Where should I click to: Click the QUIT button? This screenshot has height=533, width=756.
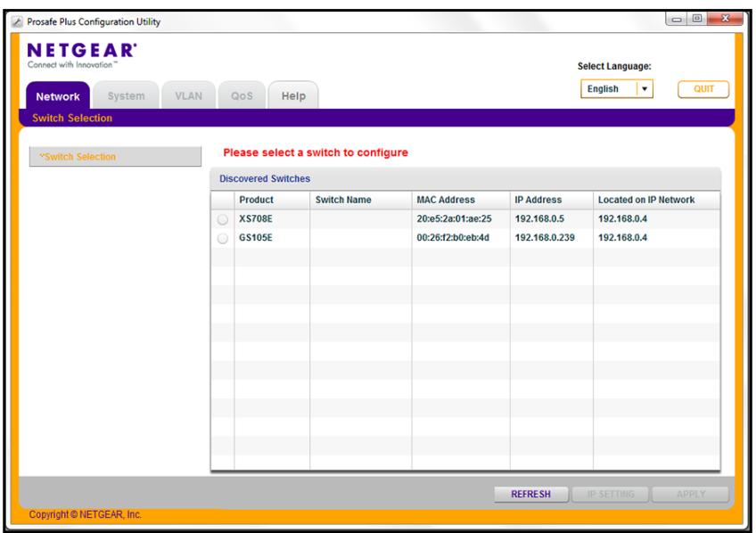click(703, 89)
